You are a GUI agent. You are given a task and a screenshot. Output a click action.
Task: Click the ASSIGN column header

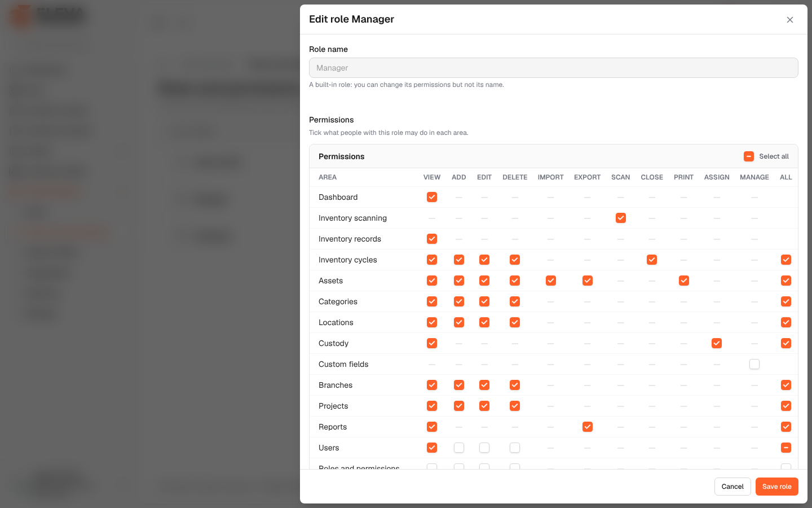tap(717, 177)
